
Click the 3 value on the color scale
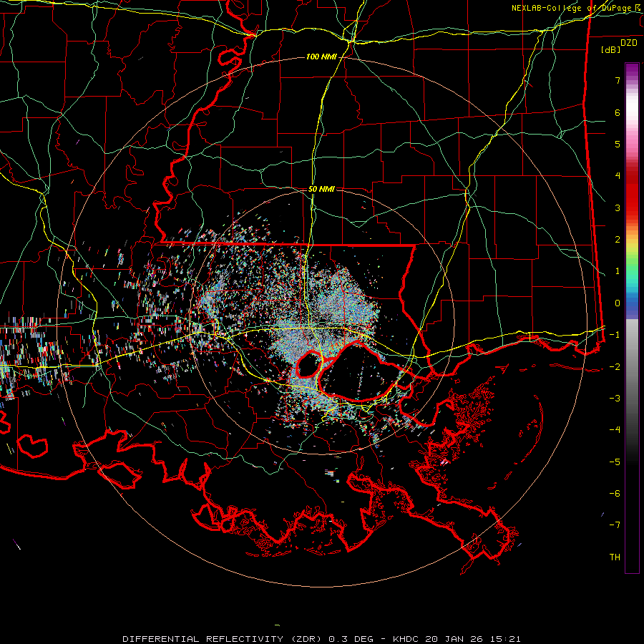618,208
